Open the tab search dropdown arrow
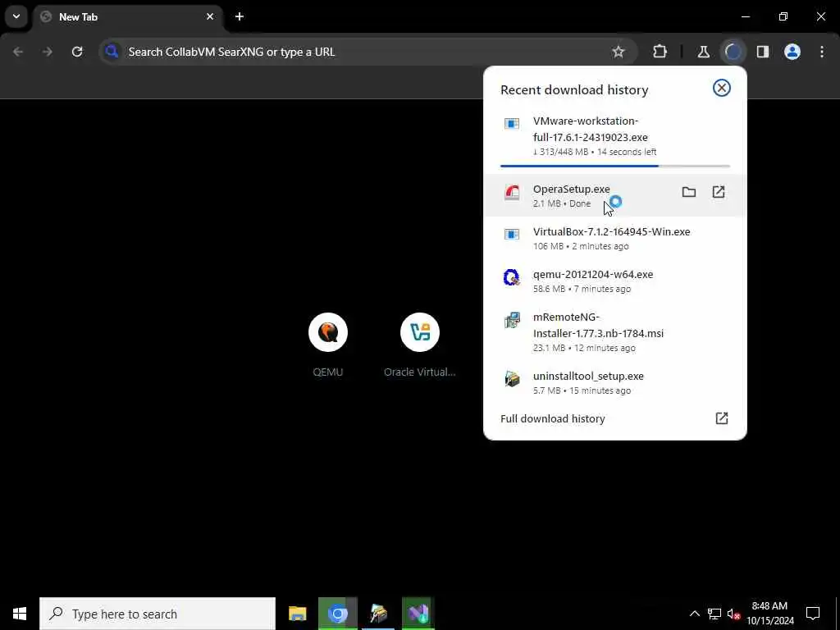This screenshot has height=630, width=840. (16, 16)
